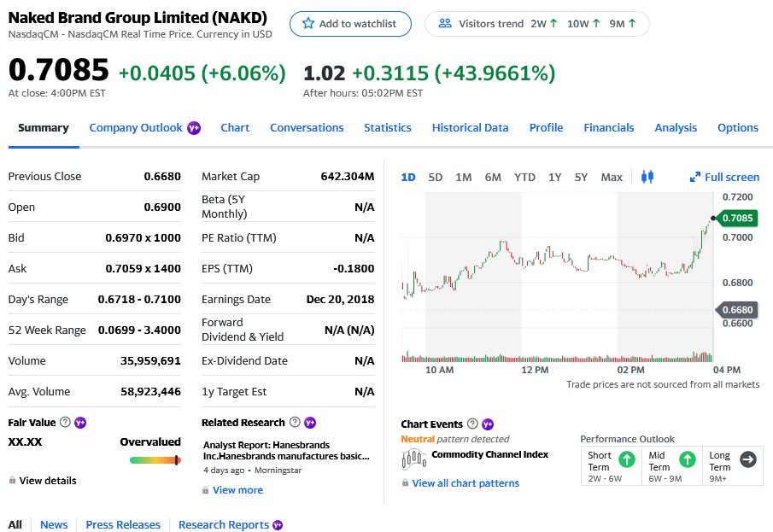Image resolution: width=773 pixels, height=532 pixels.
Task: Click the premium badge beside Company Outlook
Action: 194,128
